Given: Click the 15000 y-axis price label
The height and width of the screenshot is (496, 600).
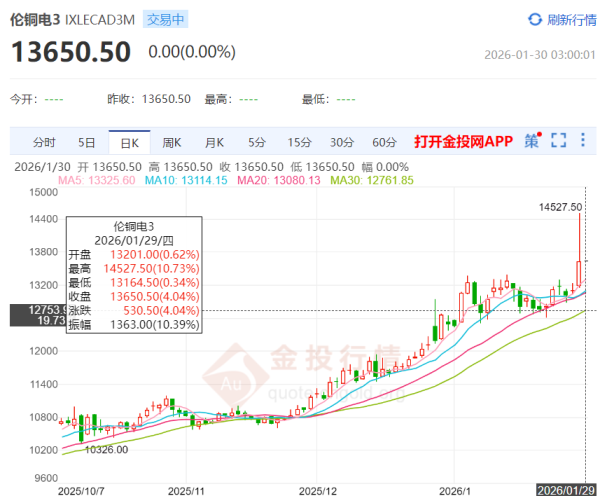Looking at the screenshot, I should (x=44, y=192).
